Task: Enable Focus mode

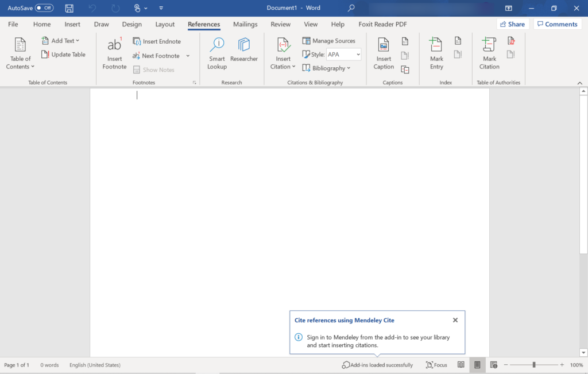Action: coord(436,365)
